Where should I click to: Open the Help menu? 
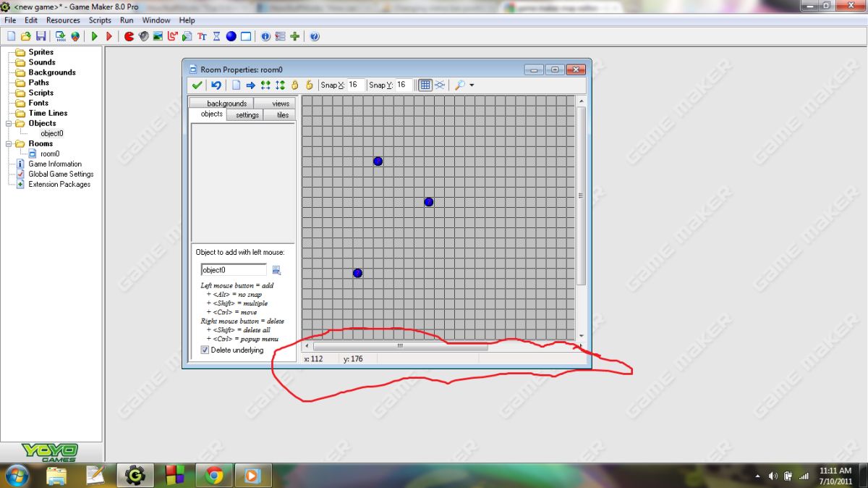tap(187, 20)
